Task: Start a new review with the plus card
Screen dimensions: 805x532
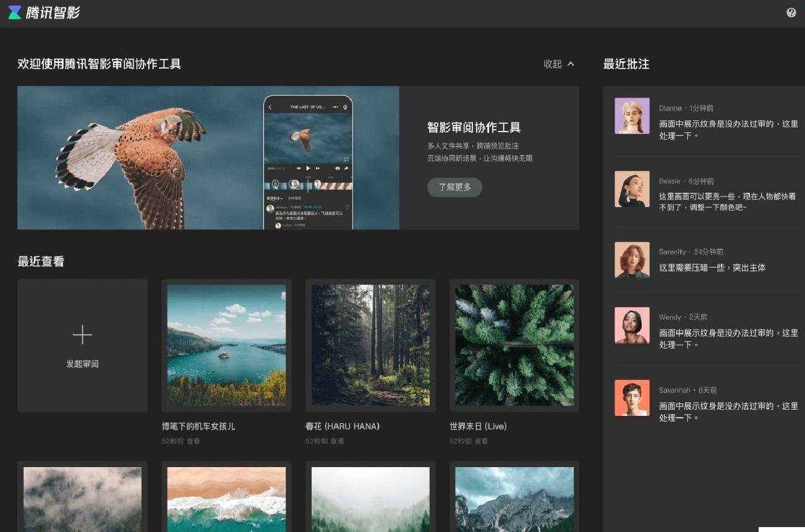Action: click(82, 345)
